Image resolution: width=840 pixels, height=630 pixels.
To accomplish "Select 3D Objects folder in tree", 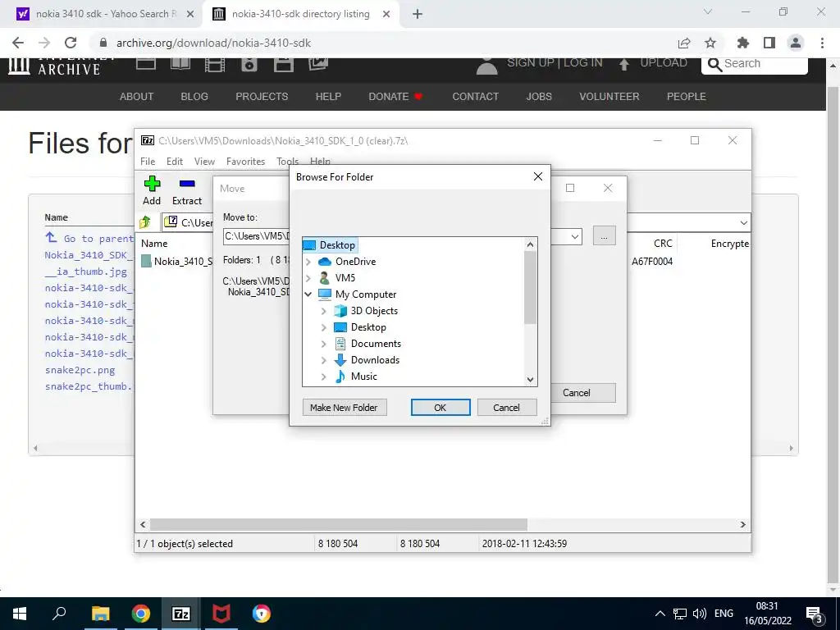I will [x=366, y=311].
